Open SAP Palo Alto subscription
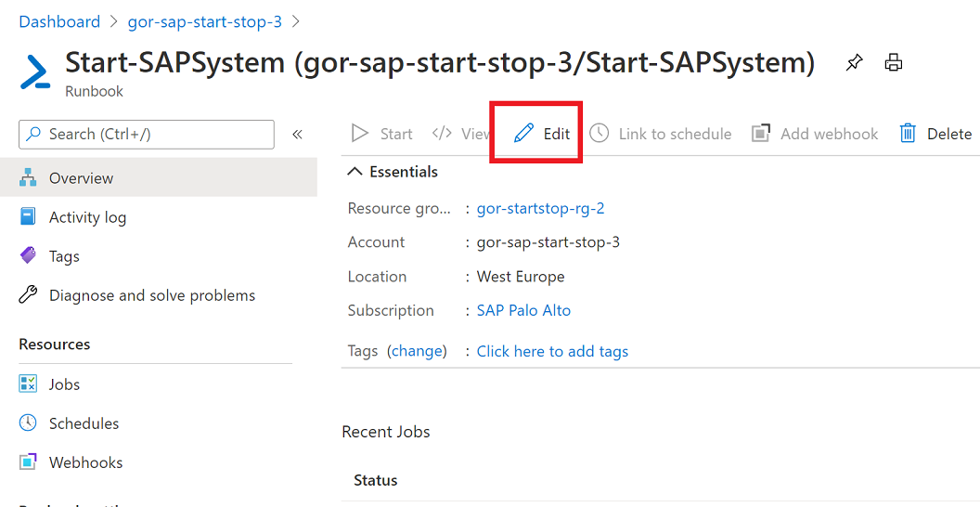 (523, 310)
